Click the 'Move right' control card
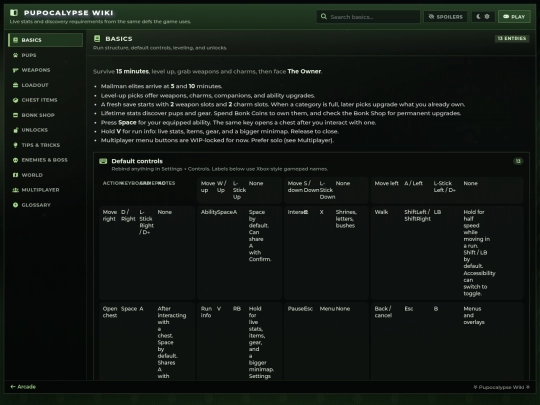Viewport: 540px width, 405px height. 147,252
